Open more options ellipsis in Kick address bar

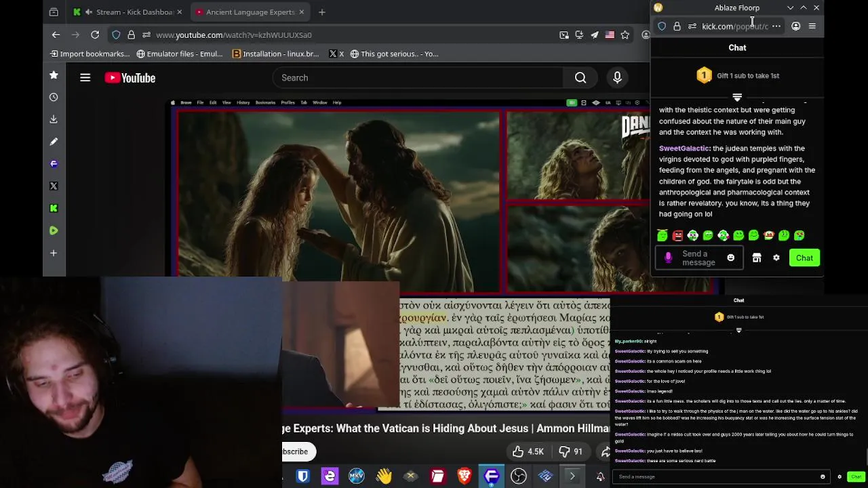tap(776, 26)
